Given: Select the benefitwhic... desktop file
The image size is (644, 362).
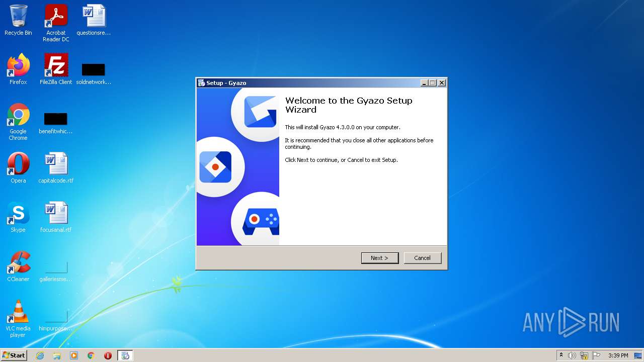Looking at the screenshot, I should (56, 123).
